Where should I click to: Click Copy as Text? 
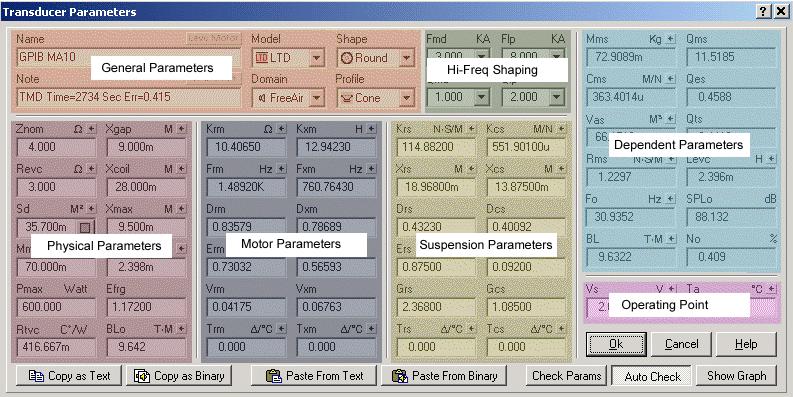(69, 376)
